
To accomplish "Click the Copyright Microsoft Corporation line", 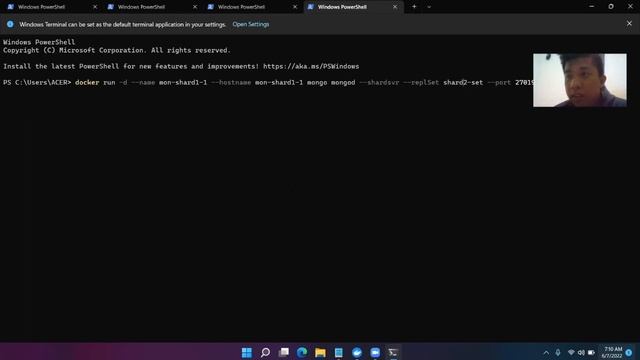I will 117,50.
